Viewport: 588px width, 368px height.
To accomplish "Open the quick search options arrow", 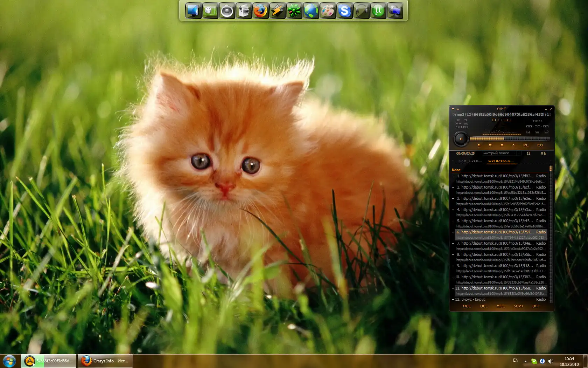I will (x=514, y=153).
